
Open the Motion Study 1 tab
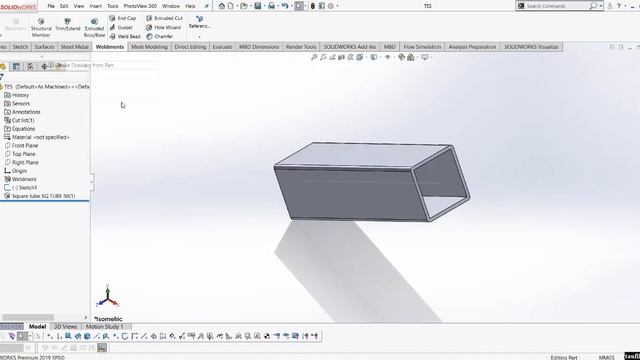pos(104,327)
